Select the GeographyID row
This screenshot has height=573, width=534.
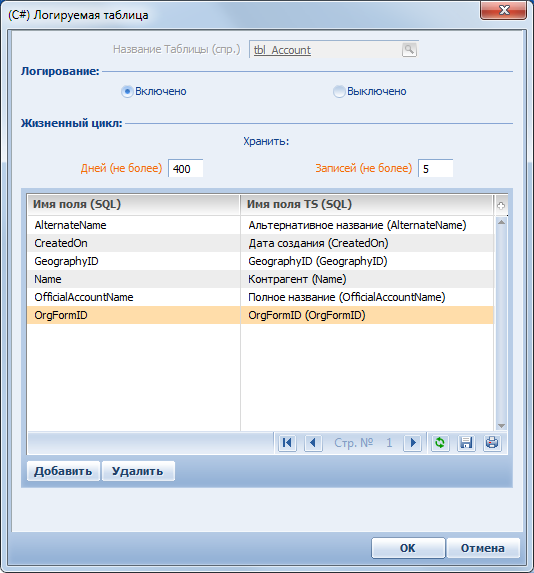coord(260,261)
